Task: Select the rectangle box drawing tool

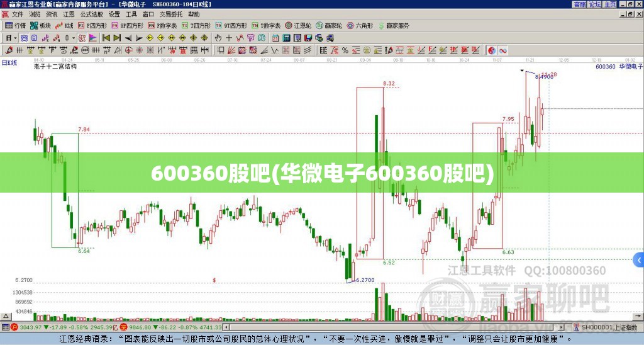Action: (221, 50)
